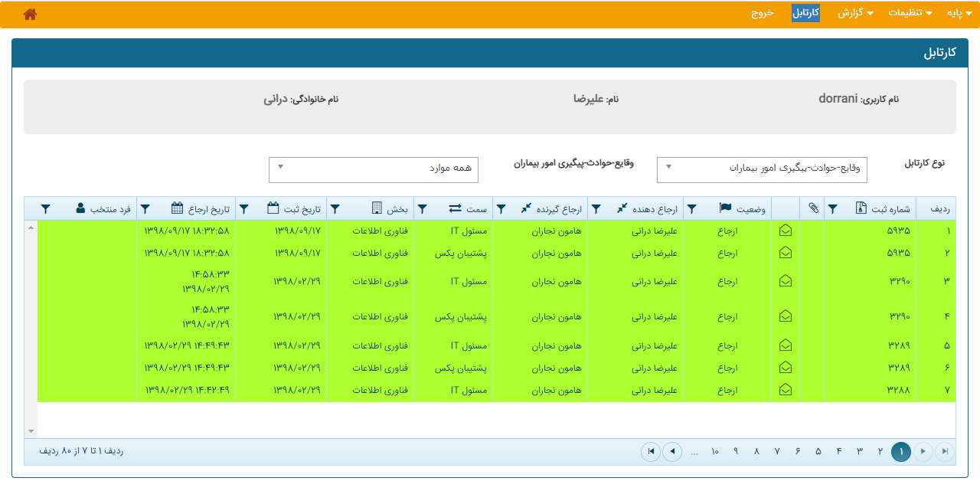Click the flag icon in وضعیت header
This screenshot has height=481, width=980.
pos(725,208)
